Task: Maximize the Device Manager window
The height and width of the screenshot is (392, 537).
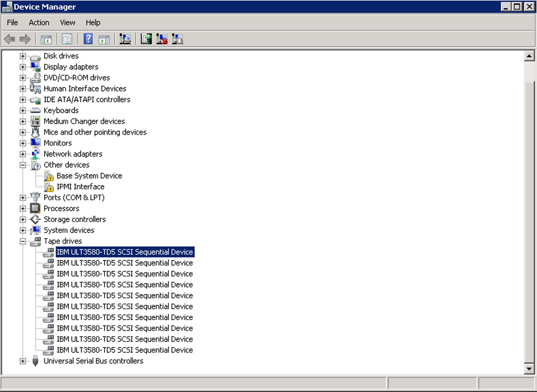Action: coord(517,7)
